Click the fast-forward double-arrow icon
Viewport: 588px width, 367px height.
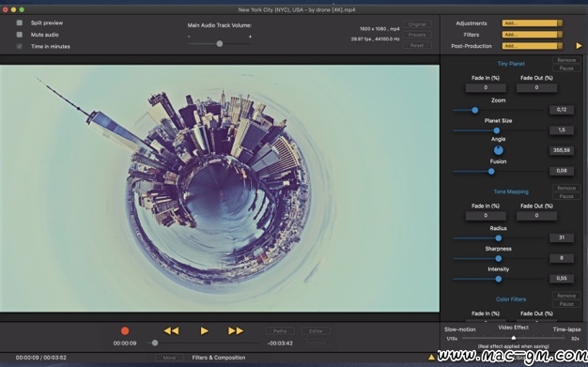236,330
